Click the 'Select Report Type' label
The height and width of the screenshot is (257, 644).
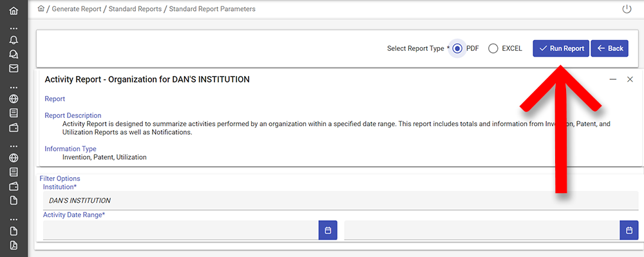click(x=415, y=48)
